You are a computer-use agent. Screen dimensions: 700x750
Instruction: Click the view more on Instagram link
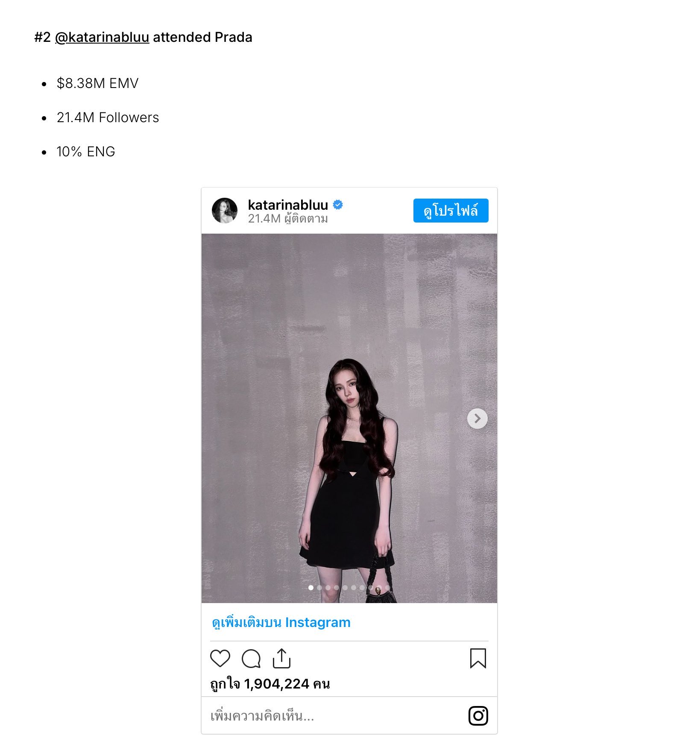click(x=281, y=622)
